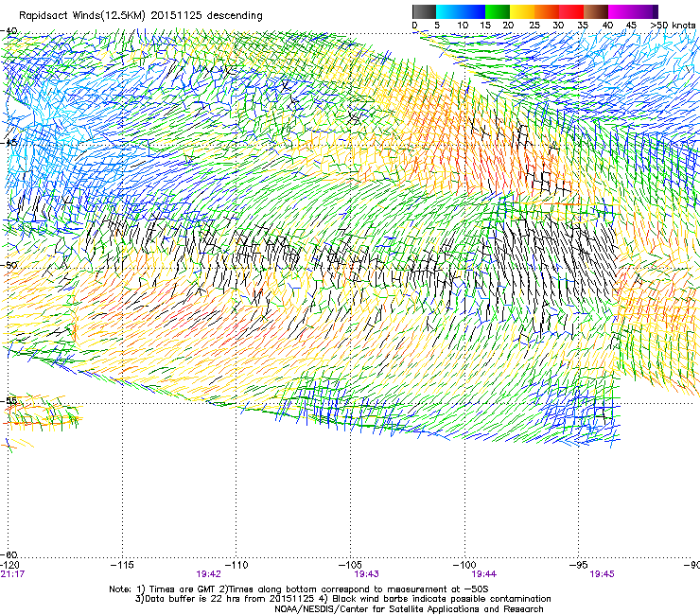The width and height of the screenshot is (700, 615).
Task: Click the '-105' longitude axis label
Action: 350,565
